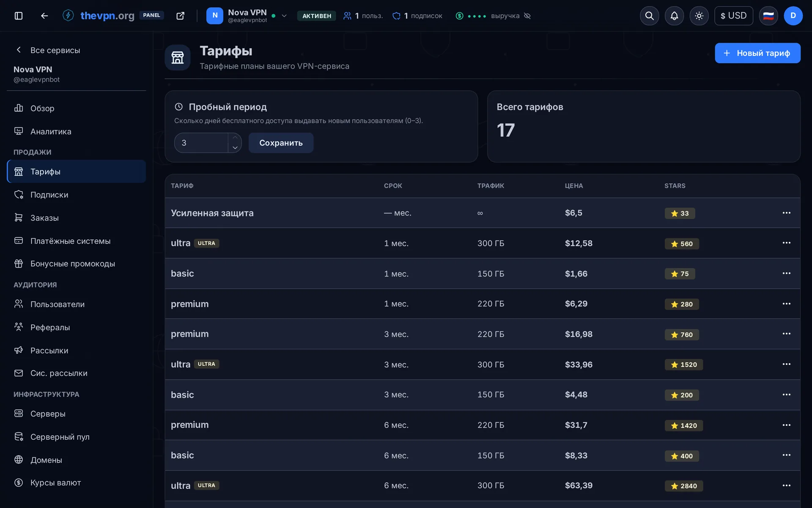Select Тарифы in the sidebar
Image resolution: width=812 pixels, height=508 pixels.
pos(77,171)
